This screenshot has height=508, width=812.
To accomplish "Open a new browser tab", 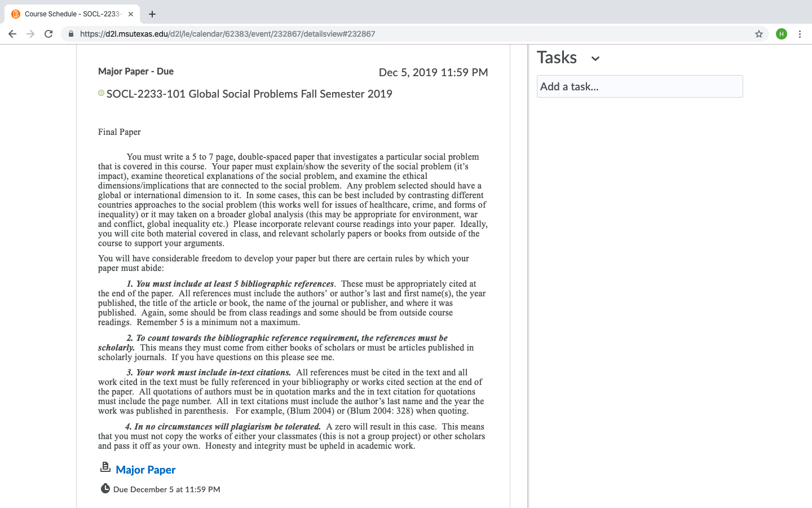I will [152, 14].
